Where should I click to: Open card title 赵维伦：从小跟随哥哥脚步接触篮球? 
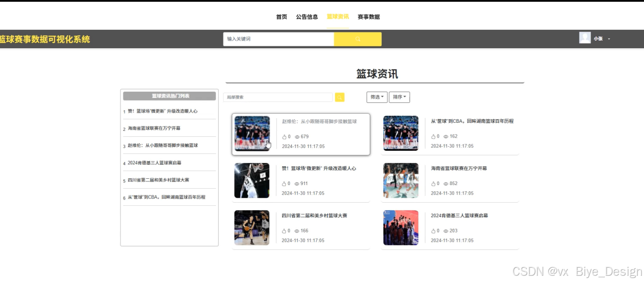[319, 121]
